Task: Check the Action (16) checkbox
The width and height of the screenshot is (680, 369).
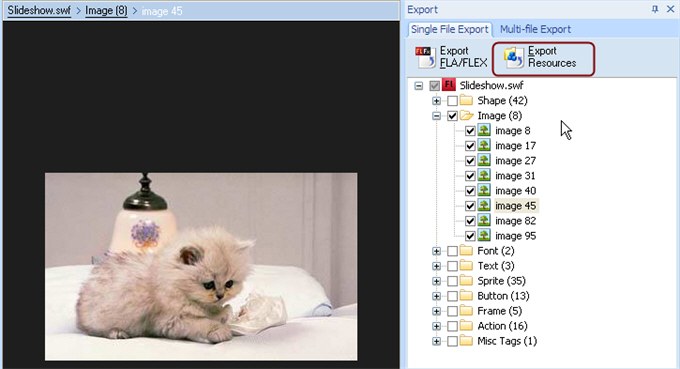Action: (x=452, y=327)
